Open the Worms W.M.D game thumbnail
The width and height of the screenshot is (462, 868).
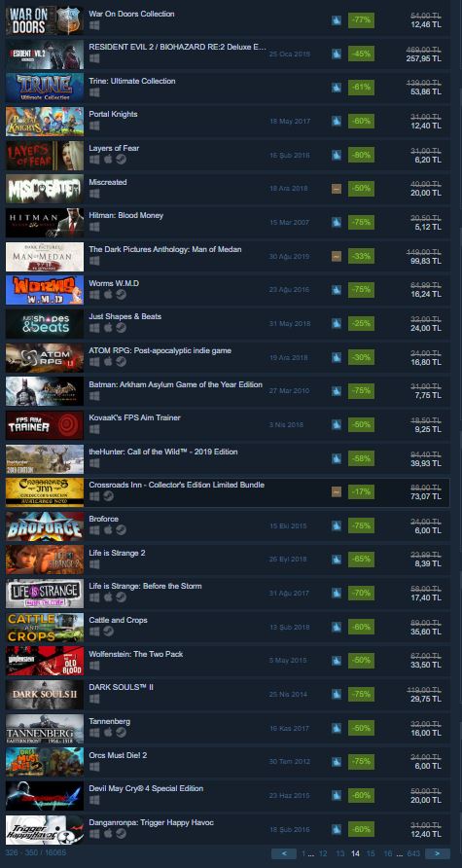coord(45,290)
